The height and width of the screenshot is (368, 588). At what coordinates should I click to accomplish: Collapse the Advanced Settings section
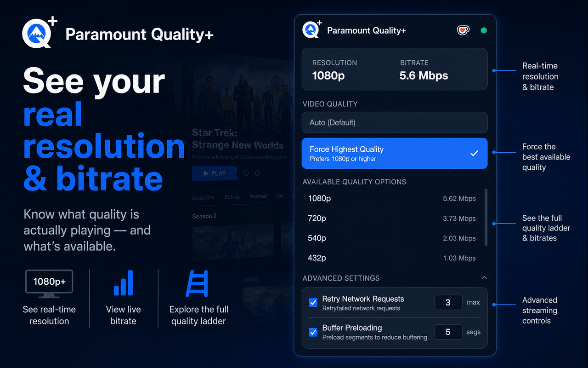pos(484,278)
